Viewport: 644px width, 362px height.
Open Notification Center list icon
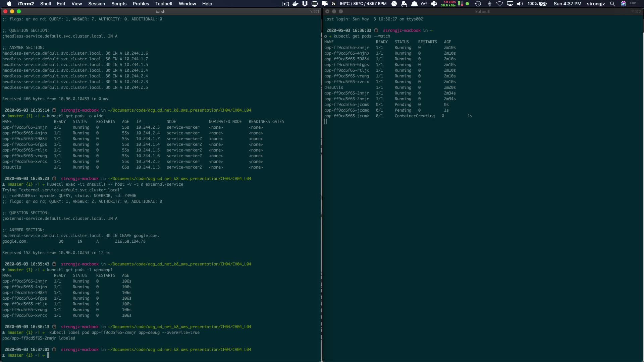click(x=634, y=4)
